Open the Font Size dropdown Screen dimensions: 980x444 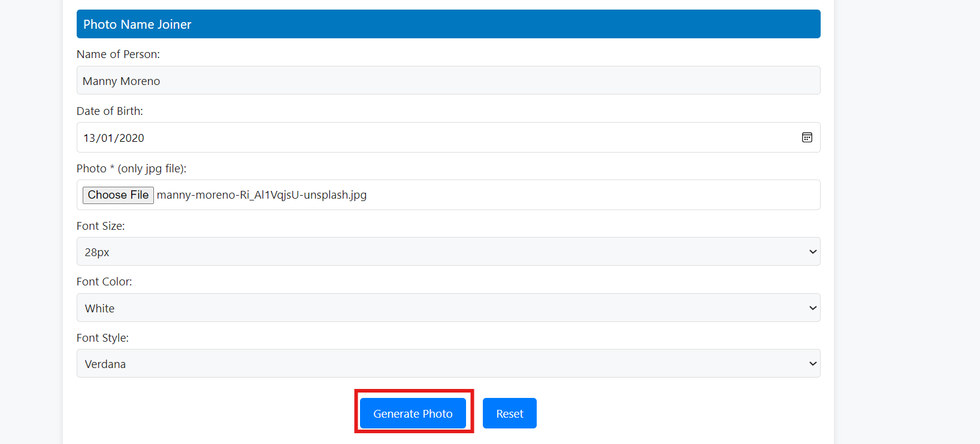[448, 251]
